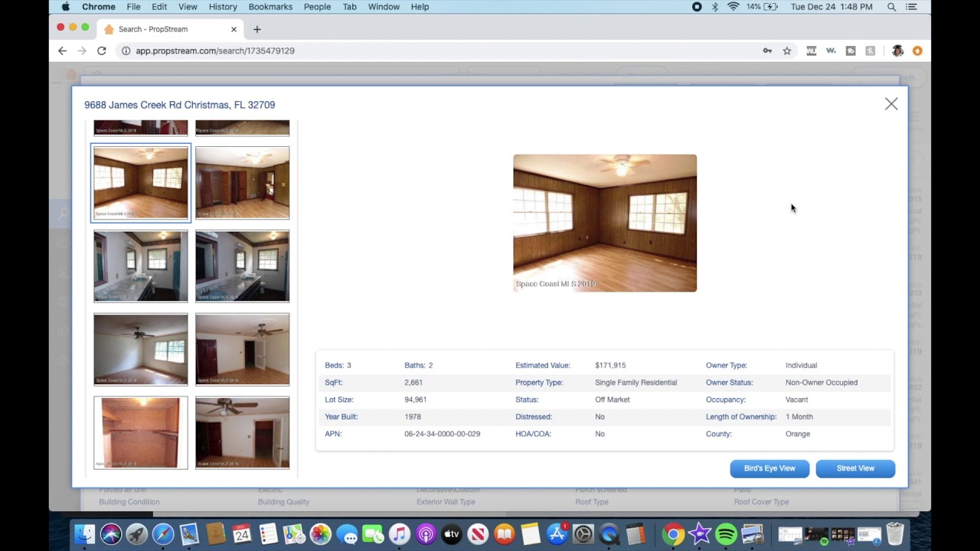Bookmark this page with the star
The height and width of the screenshot is (551, 980).
(787, 51)
